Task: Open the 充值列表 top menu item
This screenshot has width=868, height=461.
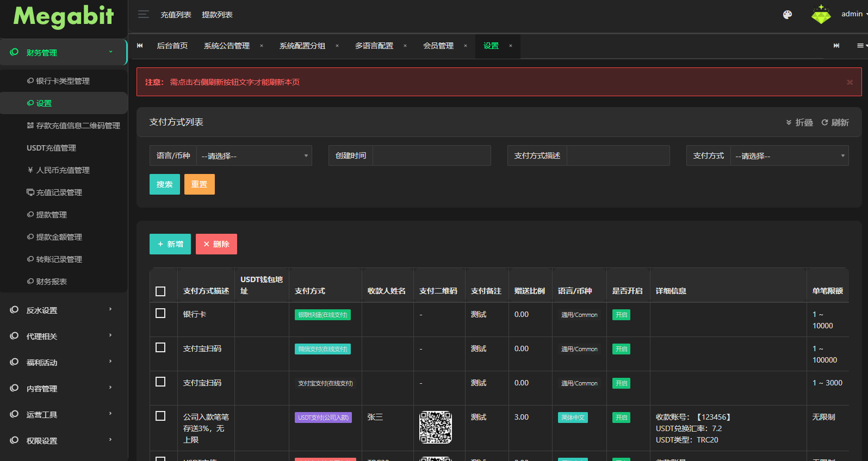Action: 176,15
